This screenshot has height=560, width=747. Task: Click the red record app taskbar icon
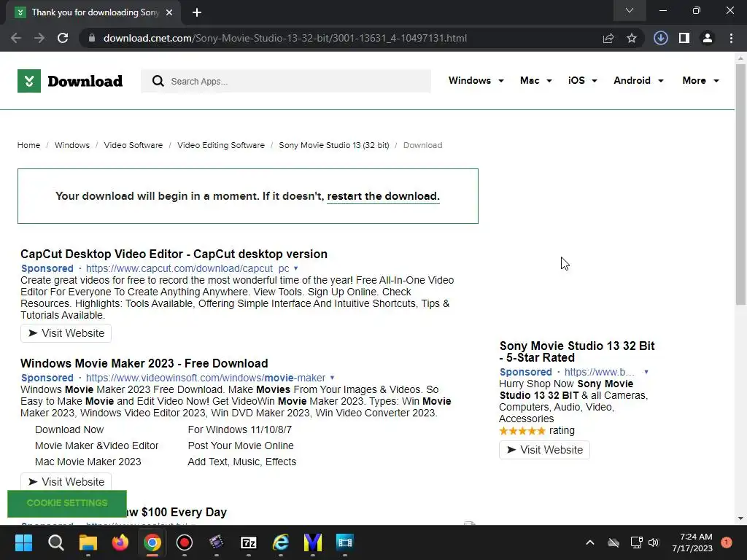[x=185, y=542]
